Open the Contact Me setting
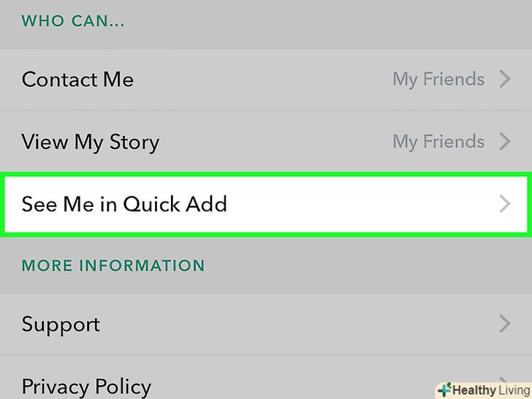The image size is (532, 399). (77, 79)
